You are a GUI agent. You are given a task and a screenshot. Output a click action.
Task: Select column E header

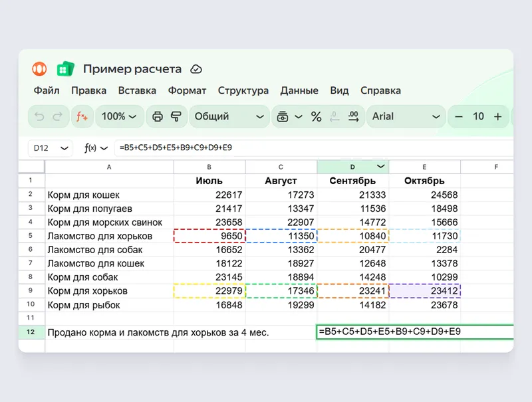(424, 167)
